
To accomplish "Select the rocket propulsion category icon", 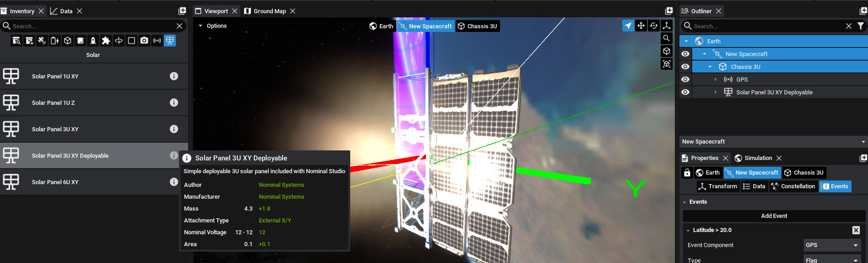I will (x=93, y=41).
